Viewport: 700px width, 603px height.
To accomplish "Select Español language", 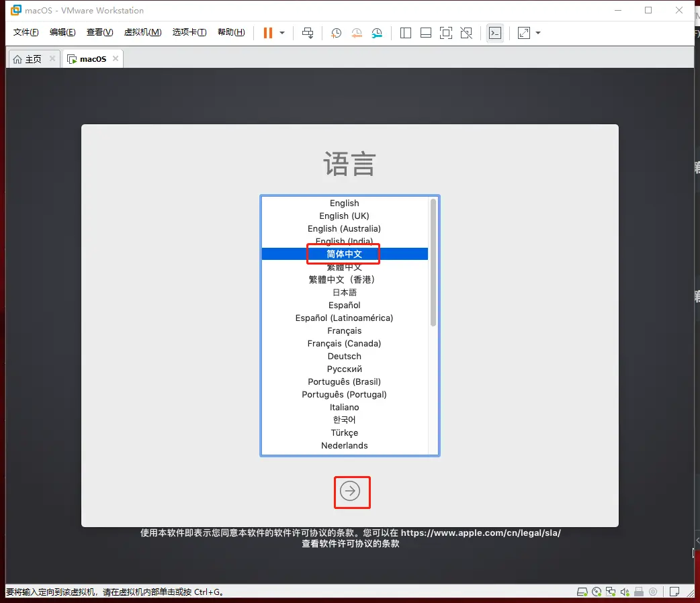I will tap(344, 306).
